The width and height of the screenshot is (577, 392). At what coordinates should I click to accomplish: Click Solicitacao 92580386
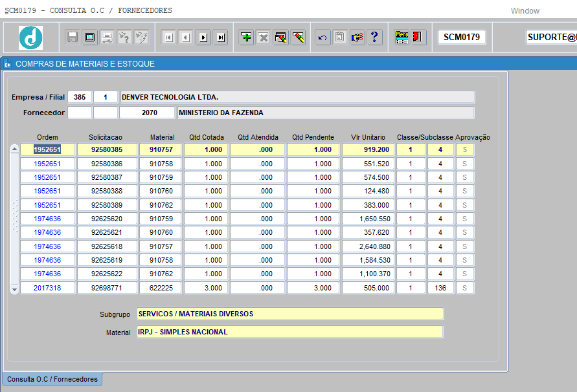(107, 164)
